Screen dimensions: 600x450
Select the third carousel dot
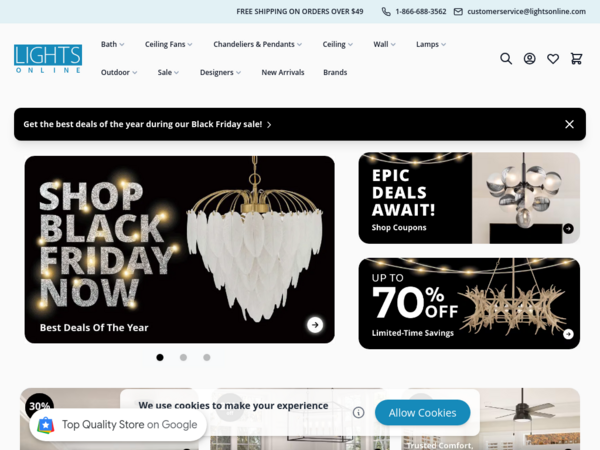(x=207, y=357)
